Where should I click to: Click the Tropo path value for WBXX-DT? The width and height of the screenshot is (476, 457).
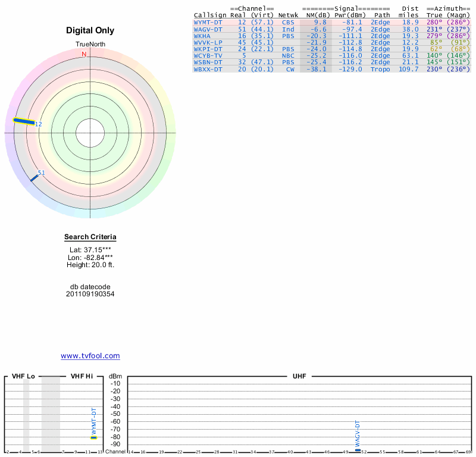click(380, 70)
